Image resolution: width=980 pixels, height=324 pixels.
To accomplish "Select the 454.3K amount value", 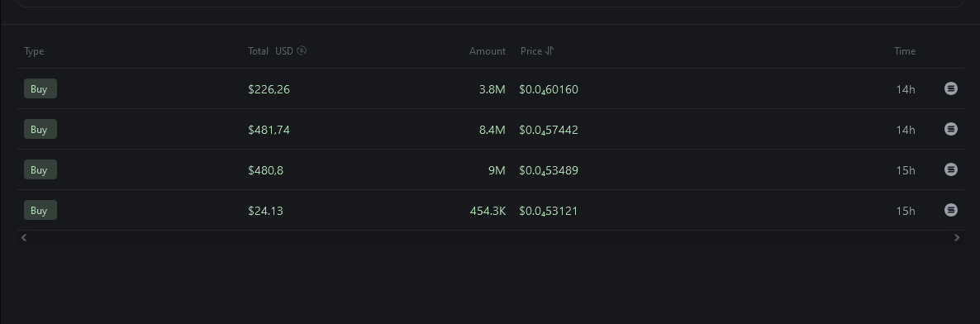I will [488, 211].
